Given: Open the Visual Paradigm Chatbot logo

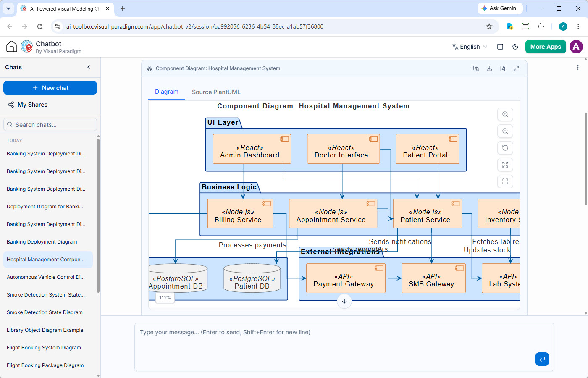Looking at the screenshot, I should pos(27,47).
